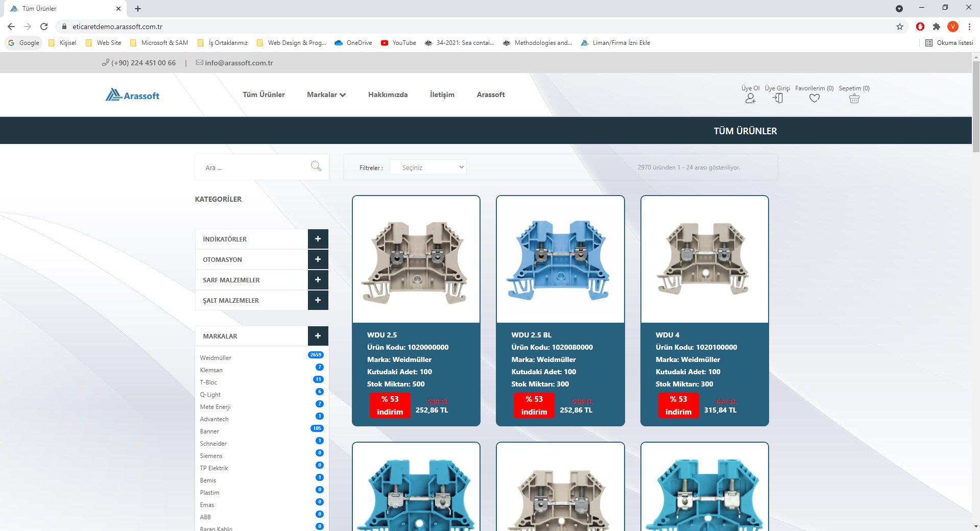Open the YouTube bookmark
Image resolution: width=980 pixels, height=531 pixels.
[398, 43]
